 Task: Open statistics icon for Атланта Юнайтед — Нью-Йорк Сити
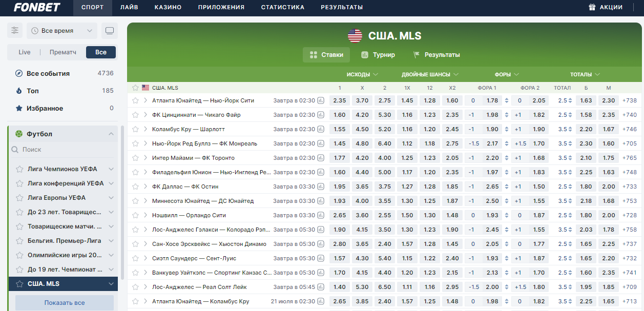[321, 100]
